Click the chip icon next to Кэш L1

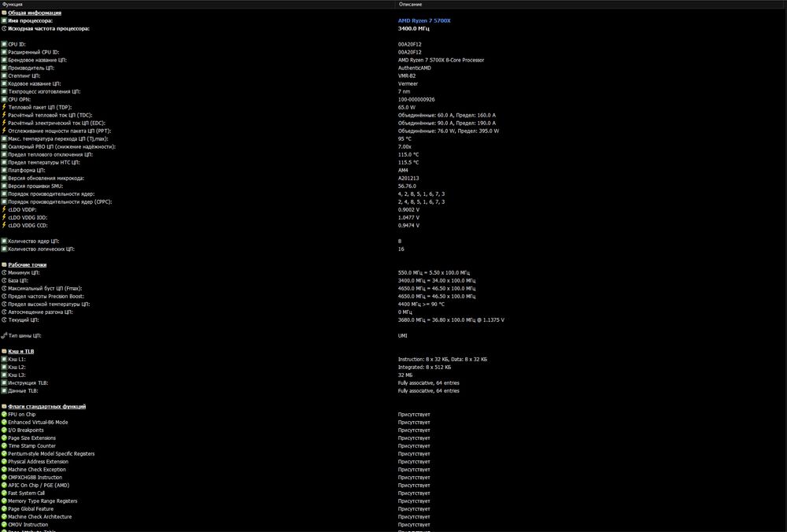[x=4, y=360]
